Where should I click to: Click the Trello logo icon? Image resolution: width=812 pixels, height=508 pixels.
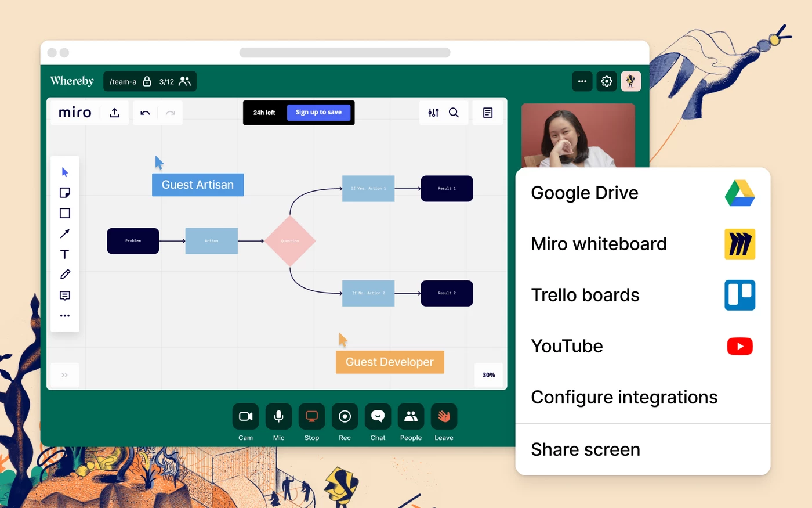[x=739, y=295]
